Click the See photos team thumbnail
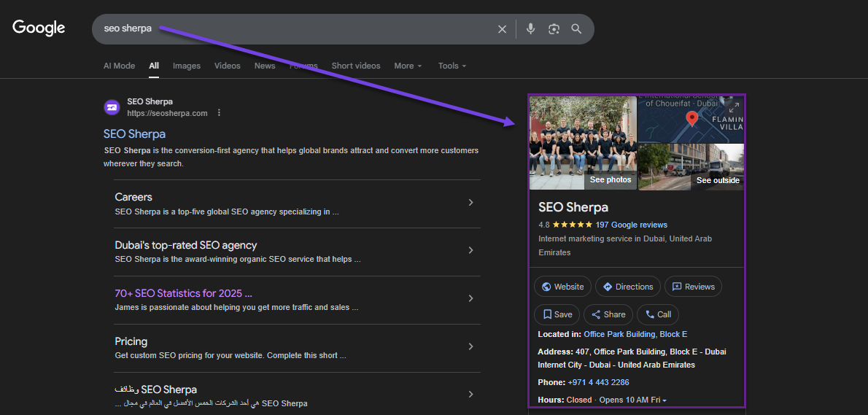The width and height of the screenshot is (868, 415). point(583,143)
